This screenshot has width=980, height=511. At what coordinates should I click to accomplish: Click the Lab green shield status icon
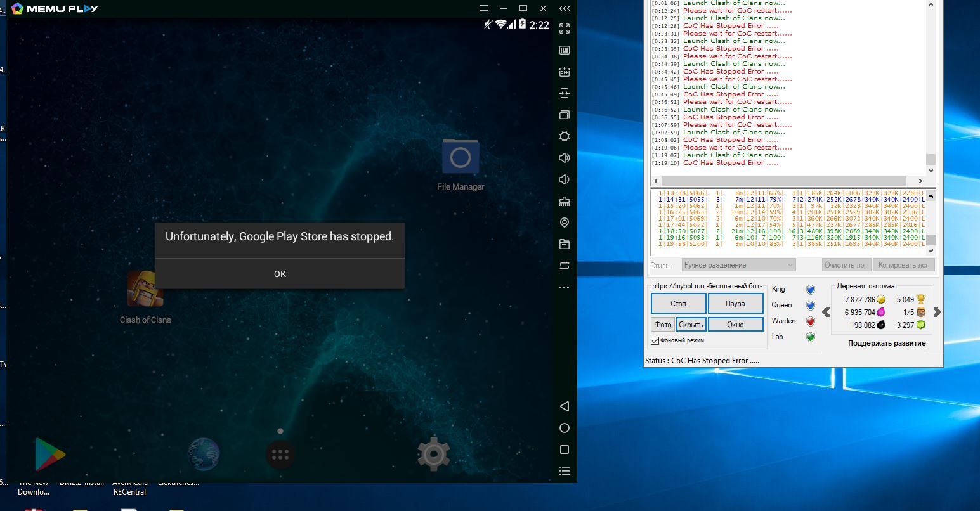click(x=810, y=337)
